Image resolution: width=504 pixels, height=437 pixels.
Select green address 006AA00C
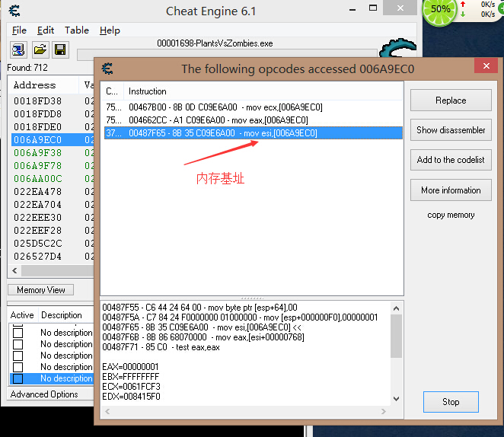(x=37, y=179)
